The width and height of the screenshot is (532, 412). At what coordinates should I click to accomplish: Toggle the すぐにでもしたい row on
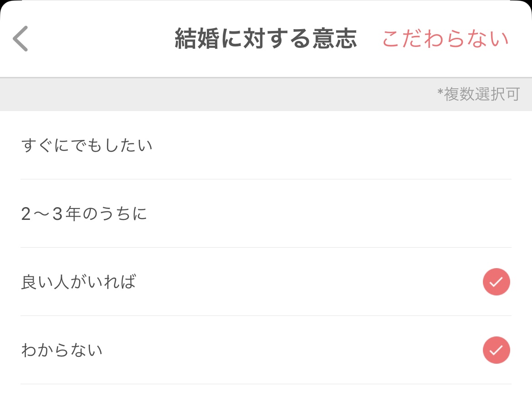[266, 146]
